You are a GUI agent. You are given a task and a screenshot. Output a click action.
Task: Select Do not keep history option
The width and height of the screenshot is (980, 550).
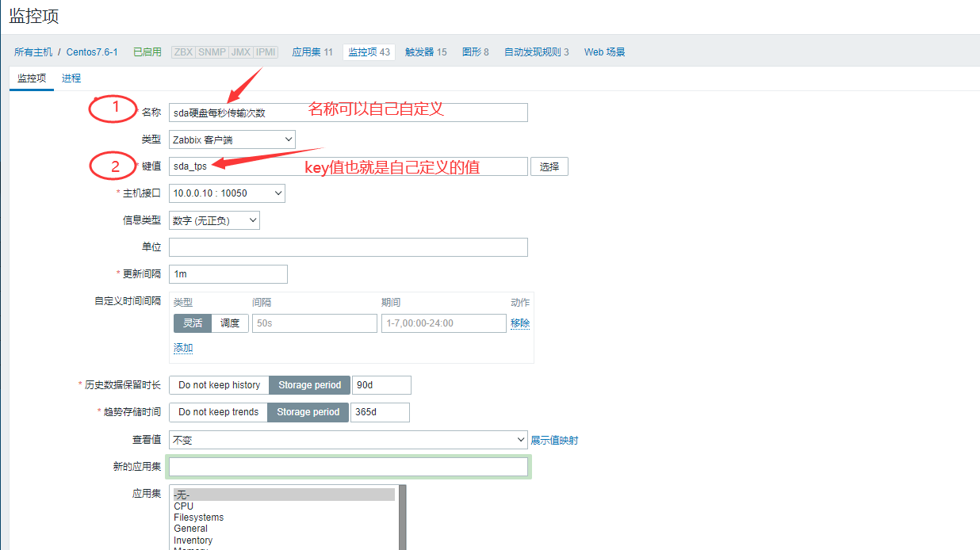[219, 385]
